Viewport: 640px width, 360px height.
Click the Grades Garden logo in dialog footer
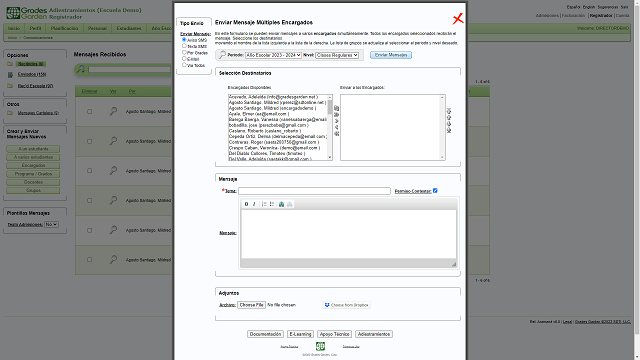320,346
